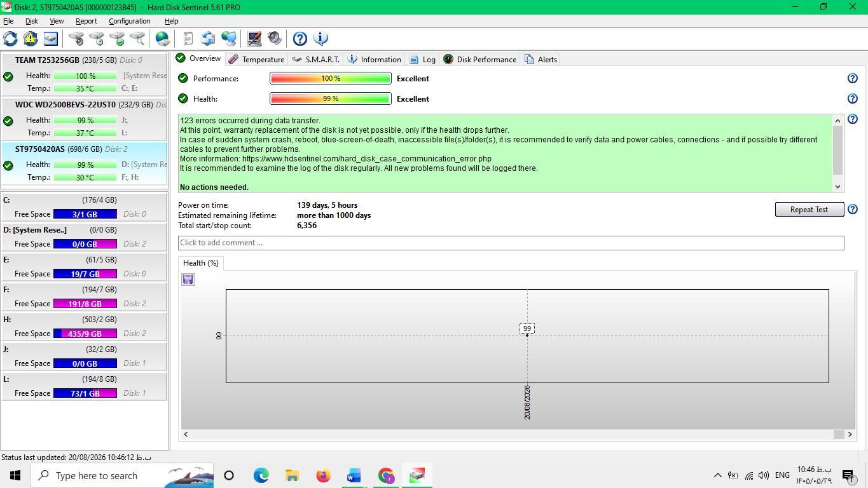Click the Health (%) chart tab
The image size is (868, 488).
201,263
